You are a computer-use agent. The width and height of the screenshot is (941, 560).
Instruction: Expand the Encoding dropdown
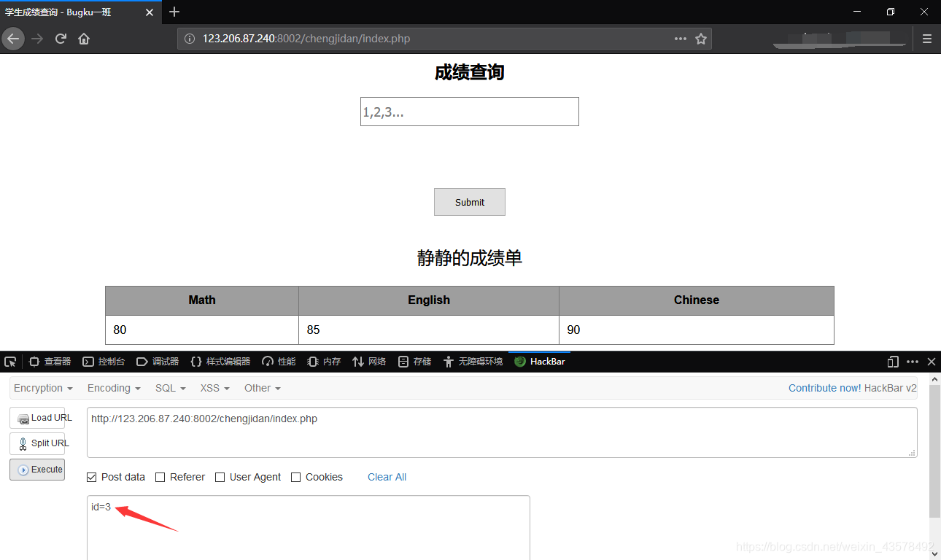(x=114, y=388)
